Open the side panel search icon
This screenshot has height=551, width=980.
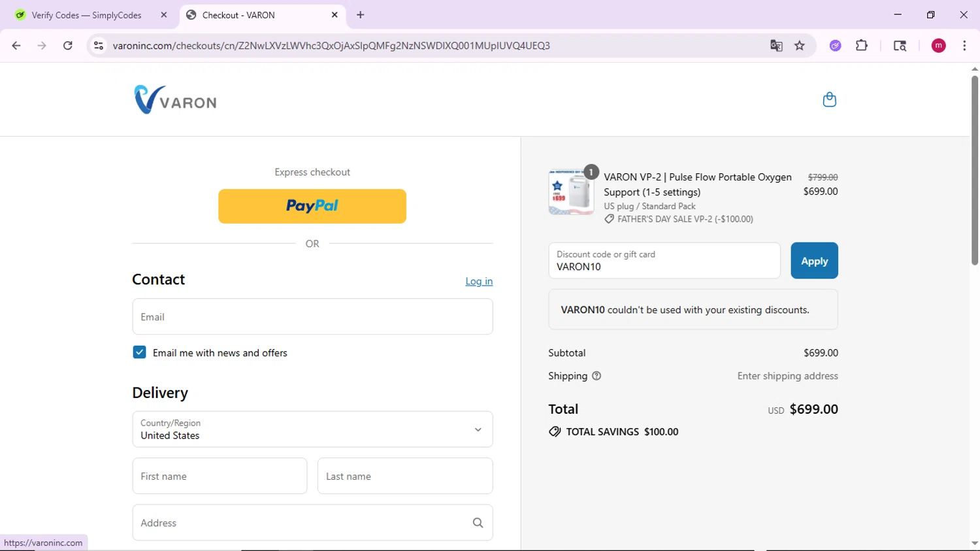[x=900, y=46]
